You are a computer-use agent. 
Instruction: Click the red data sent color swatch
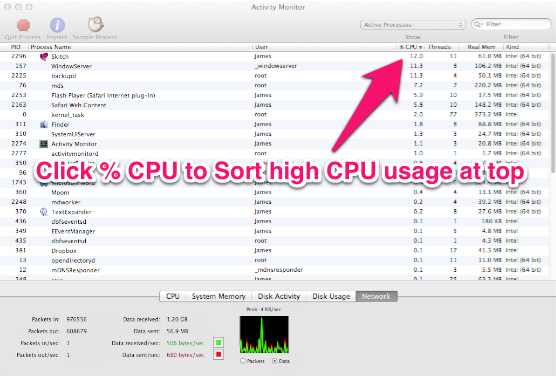[218, 354]
